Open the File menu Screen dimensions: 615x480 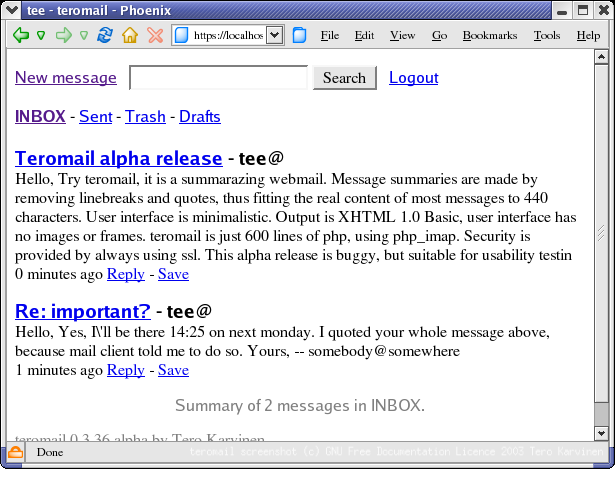tap(329, 36)
